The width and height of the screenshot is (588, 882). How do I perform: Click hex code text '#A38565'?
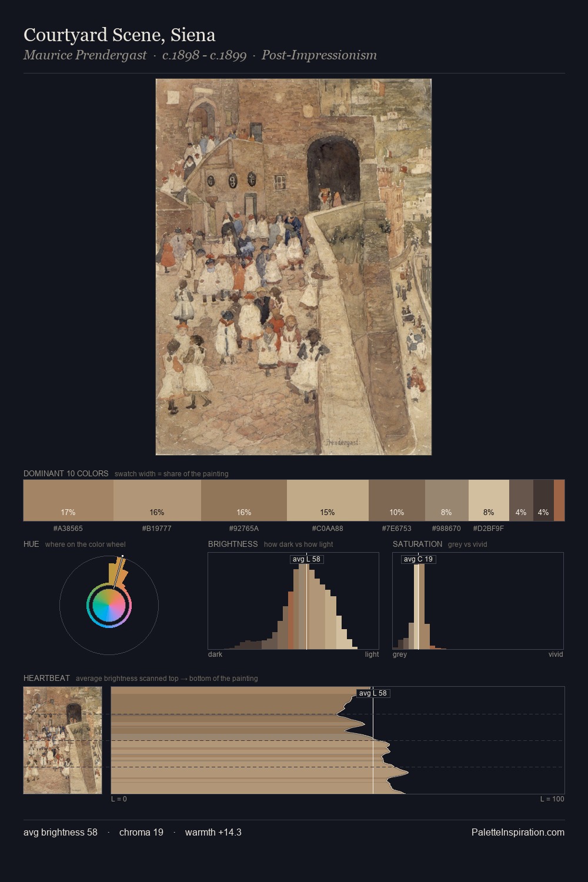pos(68,529)
